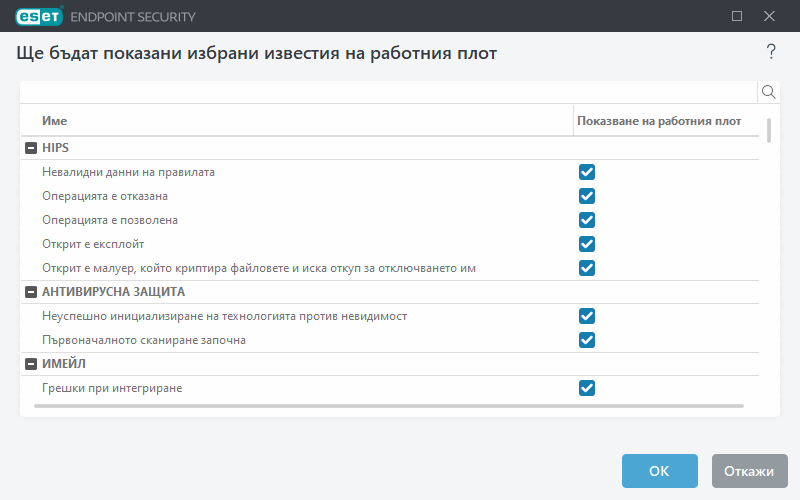Select the 'Открит е експлойт' row
The height and width of the screenshot is (500, 800).
tap(390, 244)
